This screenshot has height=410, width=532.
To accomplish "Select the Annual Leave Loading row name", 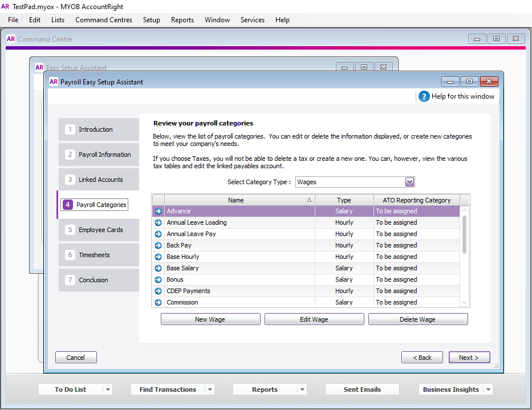I will click(x=197, y=222).
